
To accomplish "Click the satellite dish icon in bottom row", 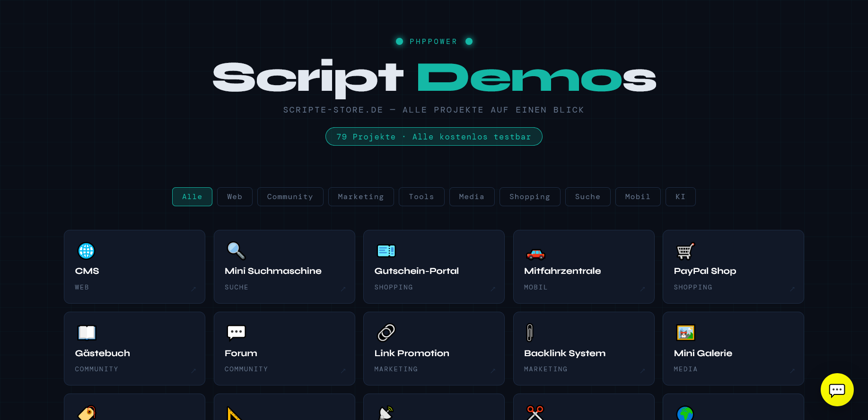I will click(x=386, y=413).
